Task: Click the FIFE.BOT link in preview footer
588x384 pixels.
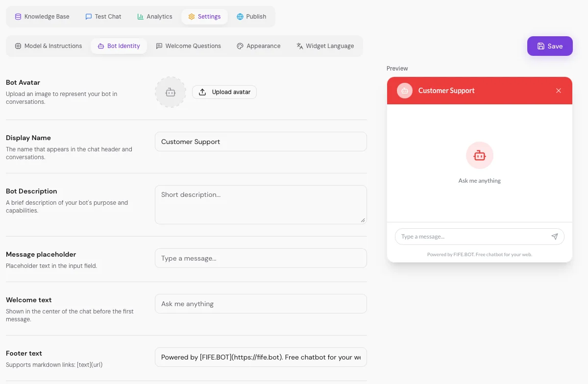Action: click(464, 255)
